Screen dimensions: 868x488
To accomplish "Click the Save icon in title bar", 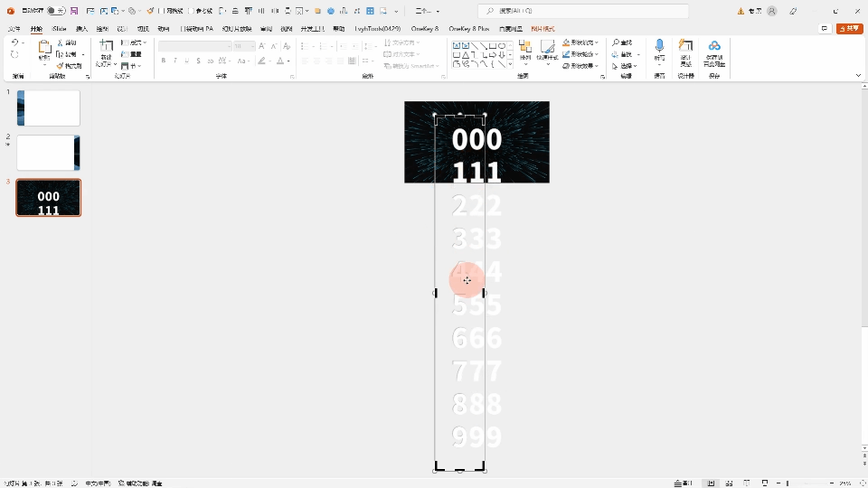I will pos(73,11).
